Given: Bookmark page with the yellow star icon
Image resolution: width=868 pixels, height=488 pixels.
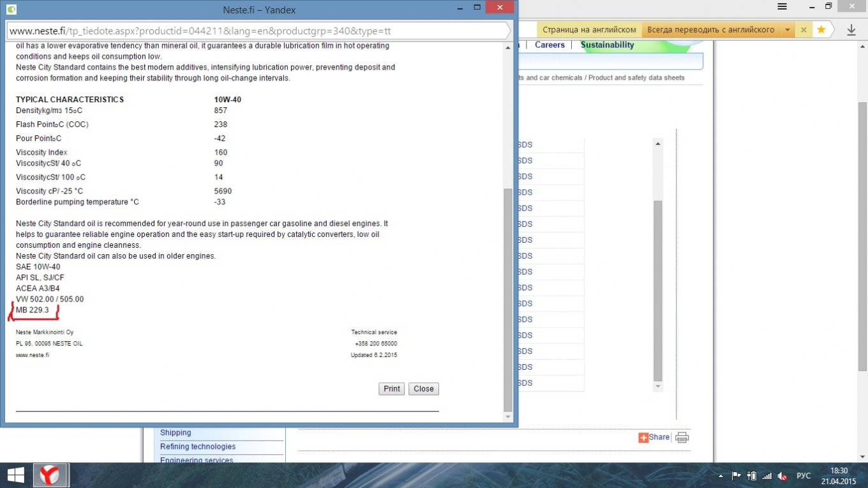Looking at the screenshot, I should pos(821,30).
